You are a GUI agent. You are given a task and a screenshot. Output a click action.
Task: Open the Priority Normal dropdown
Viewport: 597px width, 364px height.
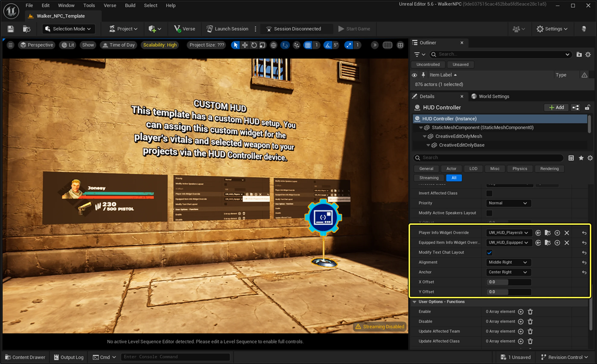pos(508,203)
